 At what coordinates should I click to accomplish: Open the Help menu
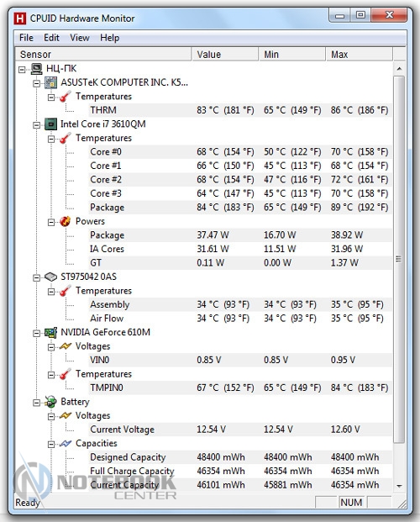pyautogui.click(x=109, y=38)
